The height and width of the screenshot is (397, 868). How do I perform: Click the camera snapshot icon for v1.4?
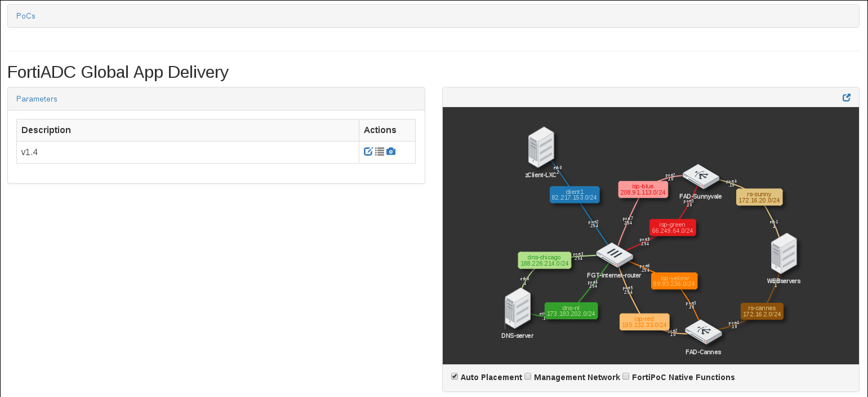click(391, 152)
